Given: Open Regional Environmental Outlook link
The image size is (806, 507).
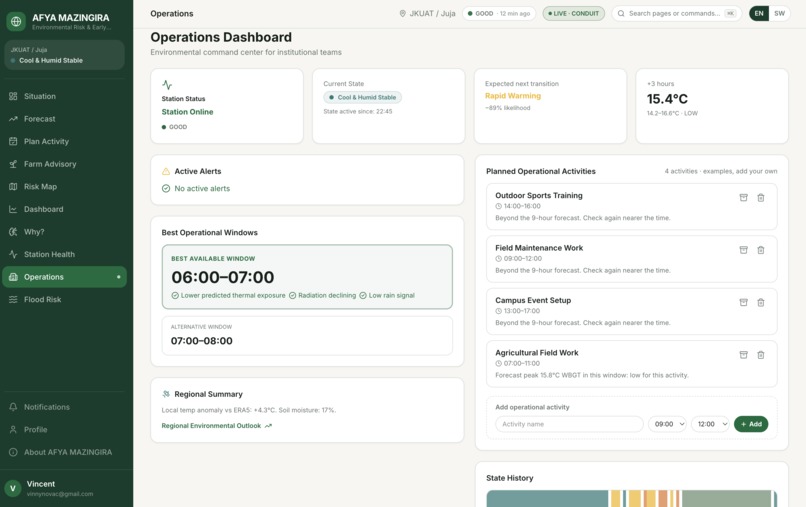Looking at the screenshot, I should point(216,426).
